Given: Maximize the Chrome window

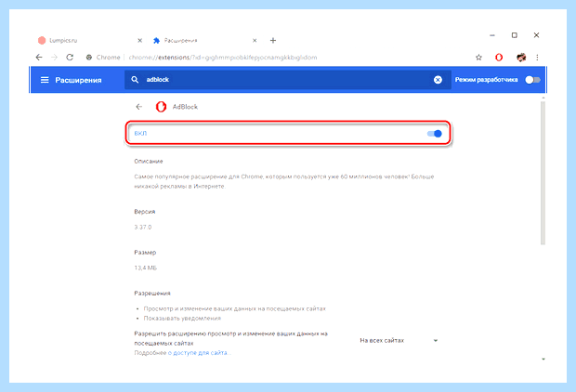Looking at the screenshot, I should pos(515,35).
